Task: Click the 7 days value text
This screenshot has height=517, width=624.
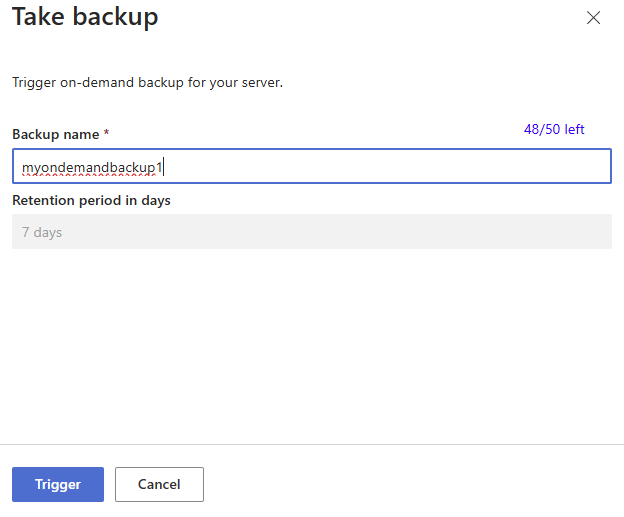Action: pyautogui.click(x=42, y=232)
